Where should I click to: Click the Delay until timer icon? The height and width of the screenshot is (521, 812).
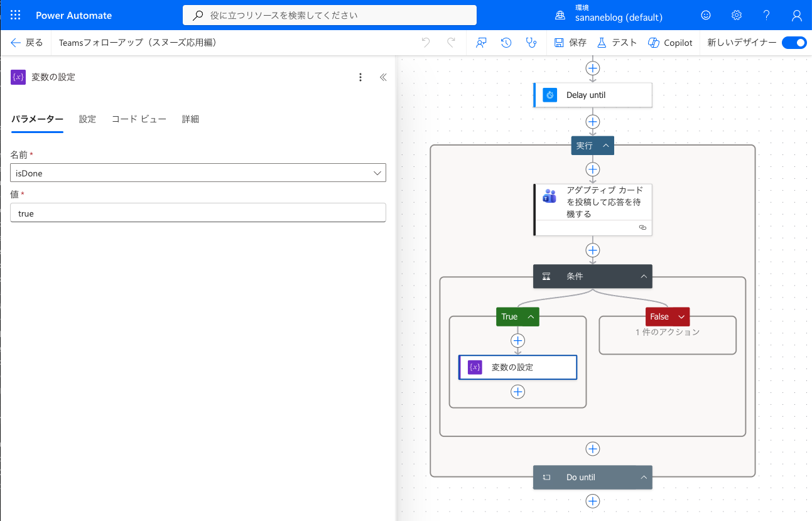tap(550, 95)
